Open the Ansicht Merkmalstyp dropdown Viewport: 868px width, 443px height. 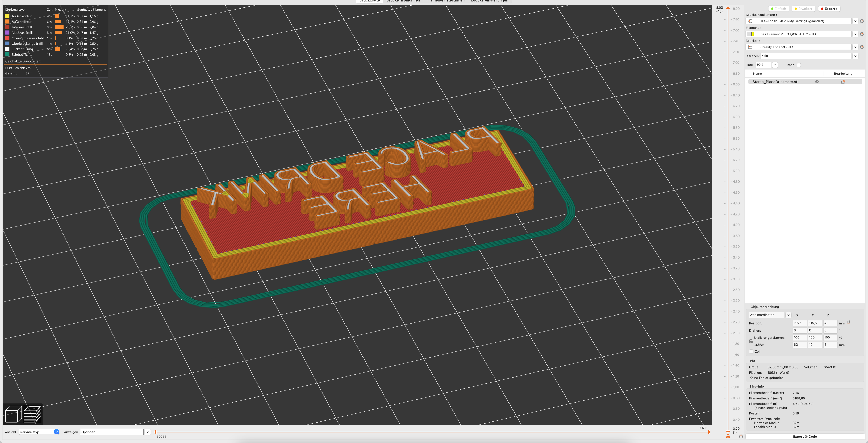(x=56, y=432)
